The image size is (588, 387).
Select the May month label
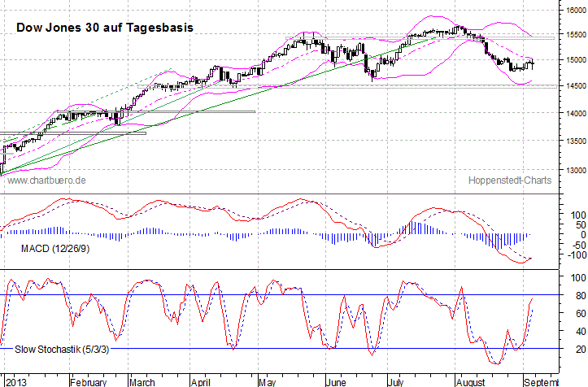pos(268,382)
